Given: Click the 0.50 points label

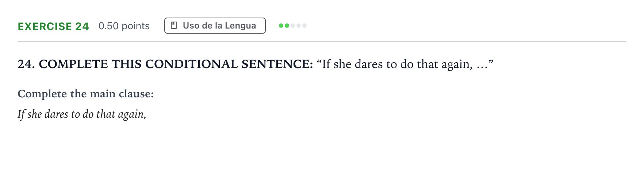Looking at the screenshot, I should 124,26.
